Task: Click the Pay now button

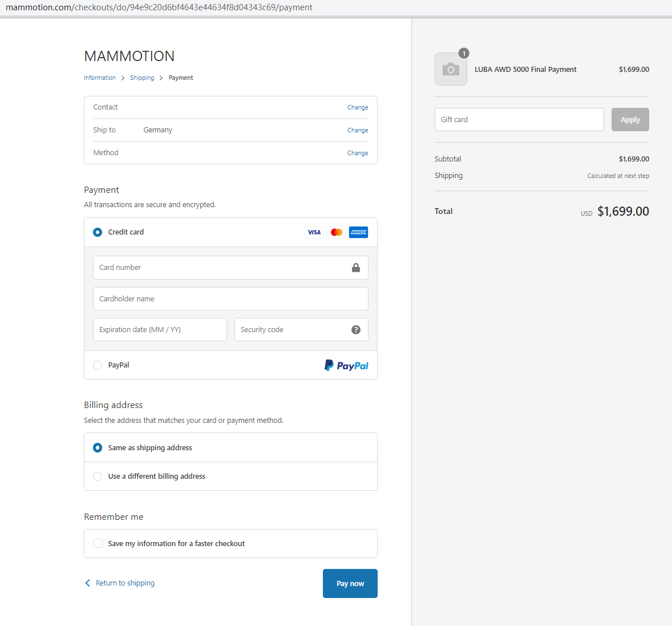Action: coord(350,583)
